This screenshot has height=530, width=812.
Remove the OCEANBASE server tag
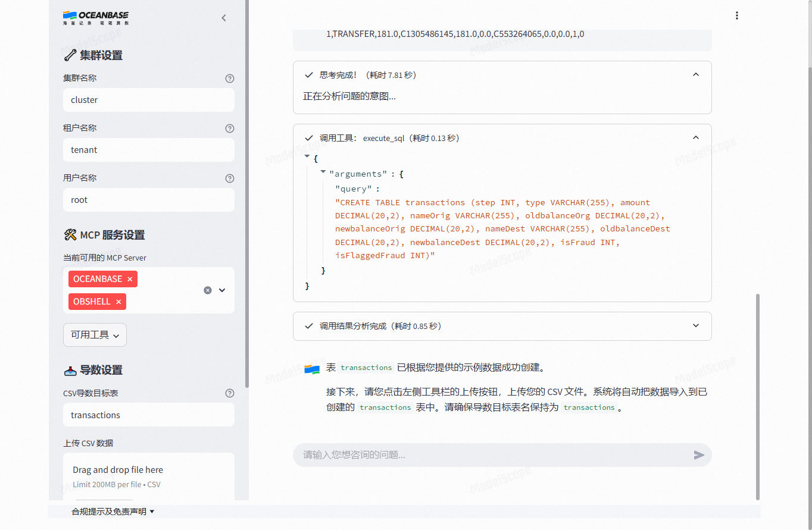pos(130,279)
